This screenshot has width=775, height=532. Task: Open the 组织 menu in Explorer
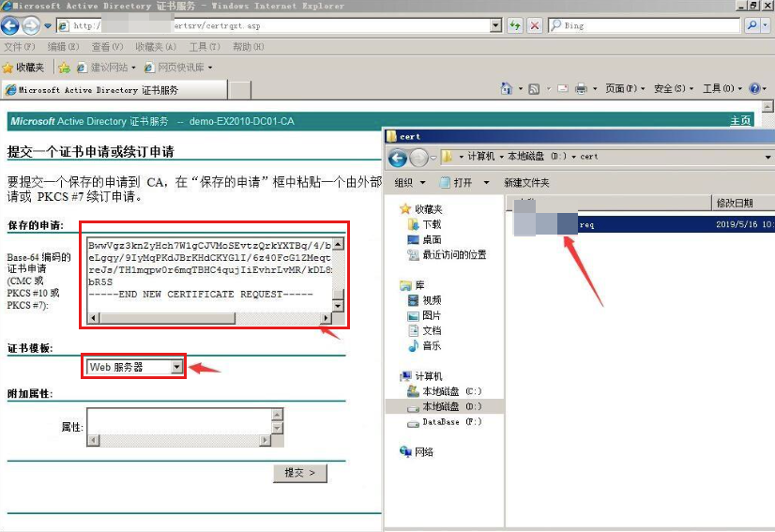pyautogui.click(x=409, y=183)
